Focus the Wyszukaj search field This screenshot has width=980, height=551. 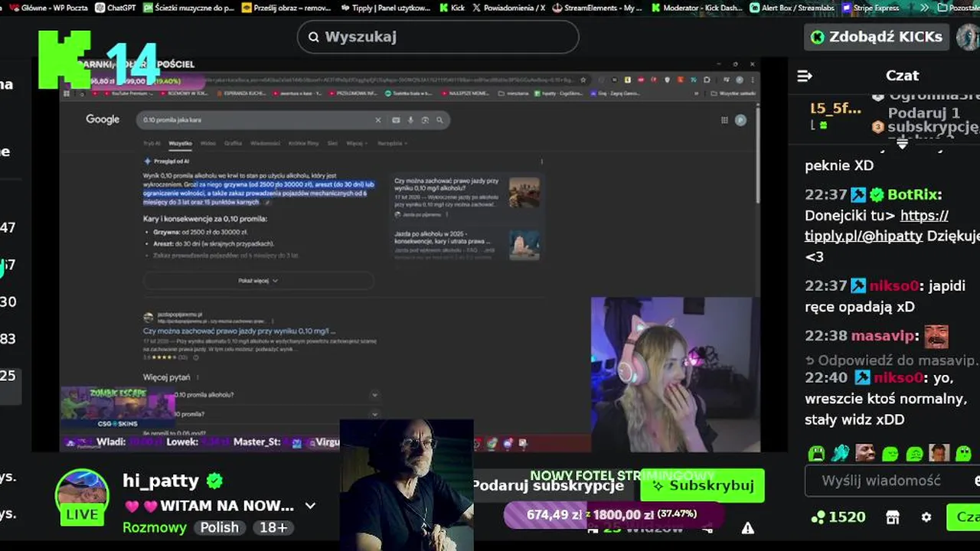pyautogui.click(x=438, y=37)
